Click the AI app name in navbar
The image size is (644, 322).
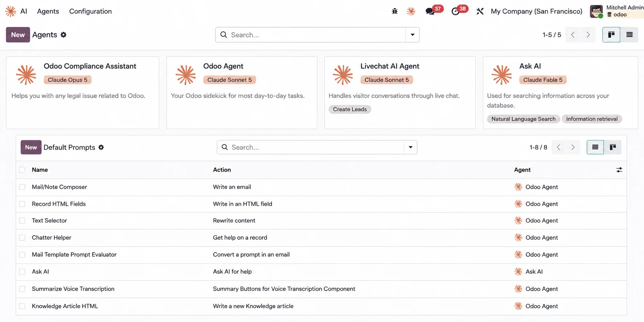pyautogui.click(x=24, y=11)
